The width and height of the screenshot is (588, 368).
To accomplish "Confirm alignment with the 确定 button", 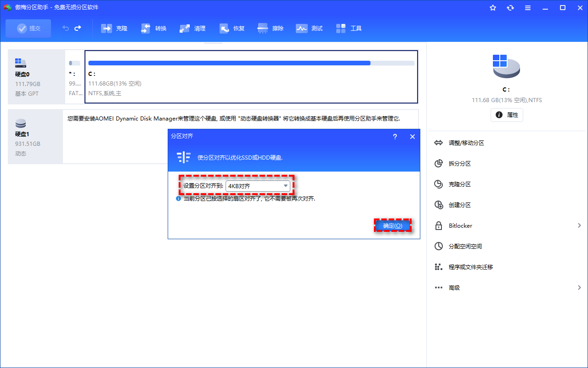I will click(x=392, y=225).
